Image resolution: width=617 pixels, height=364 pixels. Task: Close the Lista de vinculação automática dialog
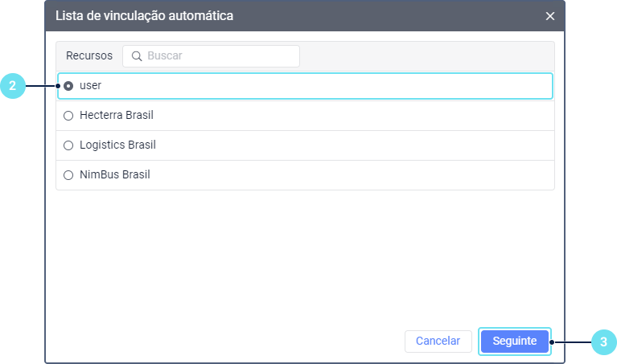coord(550,16)
